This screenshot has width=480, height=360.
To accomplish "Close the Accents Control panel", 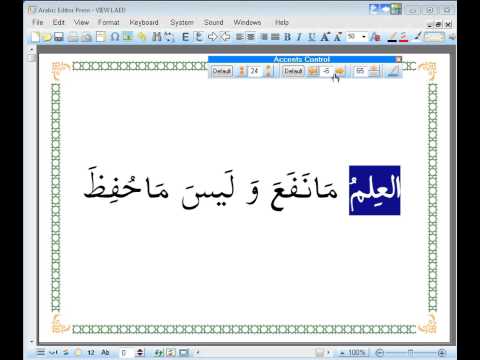I will point(398,59).
